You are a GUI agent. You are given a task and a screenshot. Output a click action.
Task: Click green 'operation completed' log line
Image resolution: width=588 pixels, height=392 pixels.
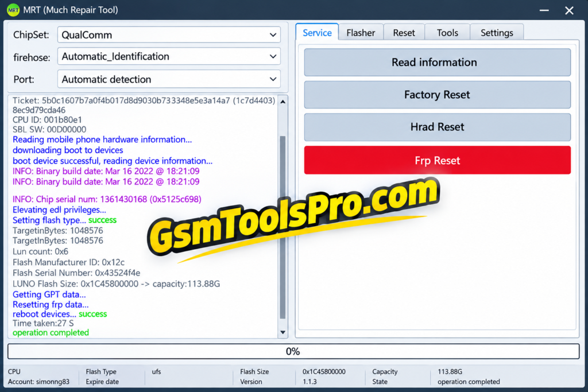(51, 332)
